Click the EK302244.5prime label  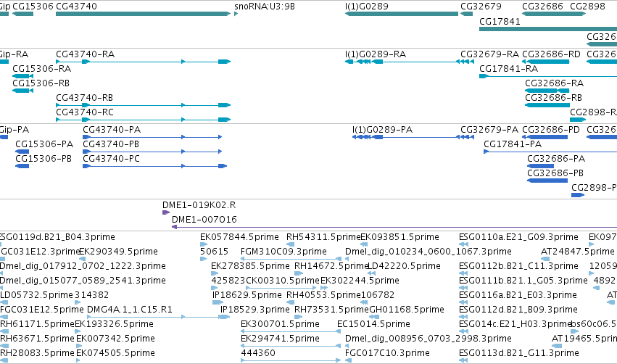pos(360,281)
